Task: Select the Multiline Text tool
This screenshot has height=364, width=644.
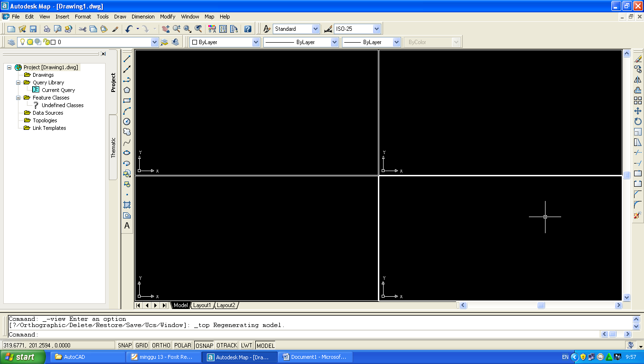Action: click(x=127, y=226)
